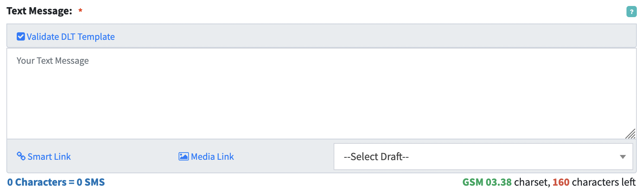Click the Validate DLT Template label text

[x=71, y=37]
